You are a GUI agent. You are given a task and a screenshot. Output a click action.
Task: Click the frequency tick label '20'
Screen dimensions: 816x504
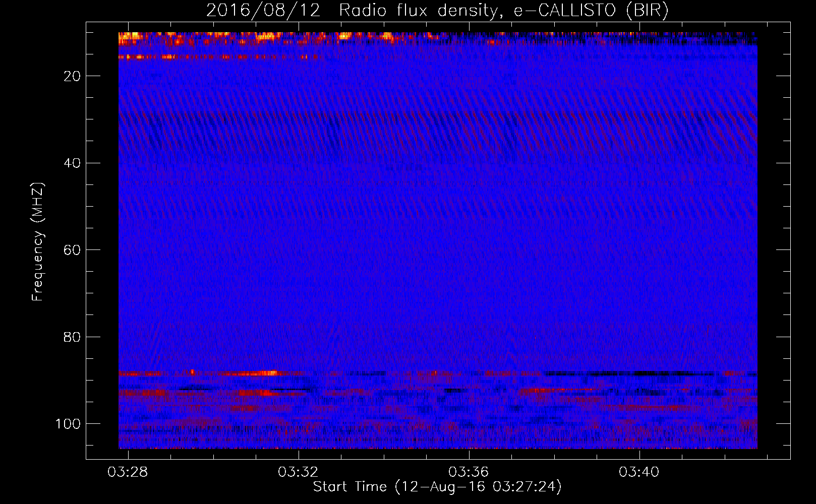pos(73,76)
